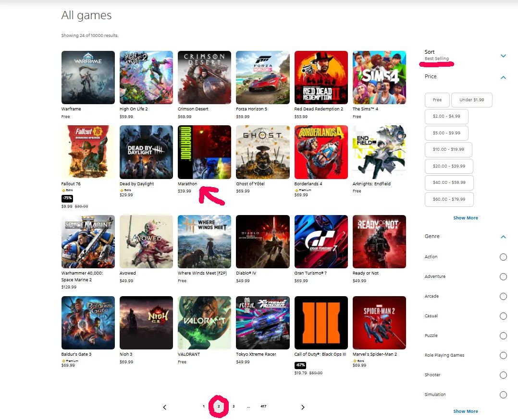The width and height of the screenshot is (518, 420).
Task: Select the Action genre radio button
Action: point(503,257)
